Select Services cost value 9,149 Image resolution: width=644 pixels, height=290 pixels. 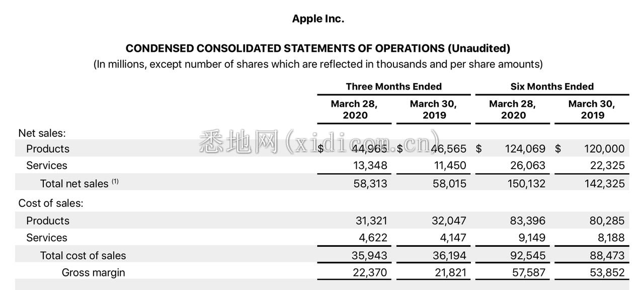click(529, 238)
